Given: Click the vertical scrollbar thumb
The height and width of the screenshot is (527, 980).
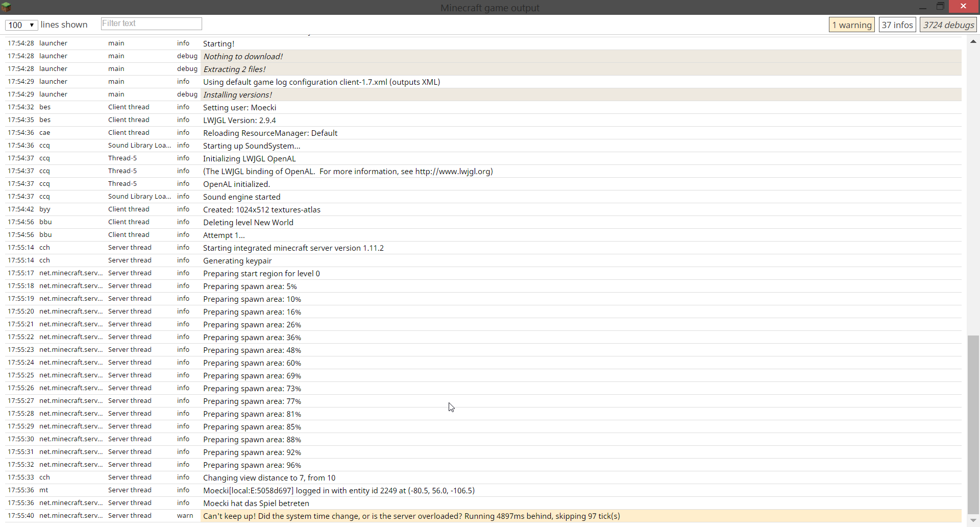Looking at the screenshot, I should (973, 424).
